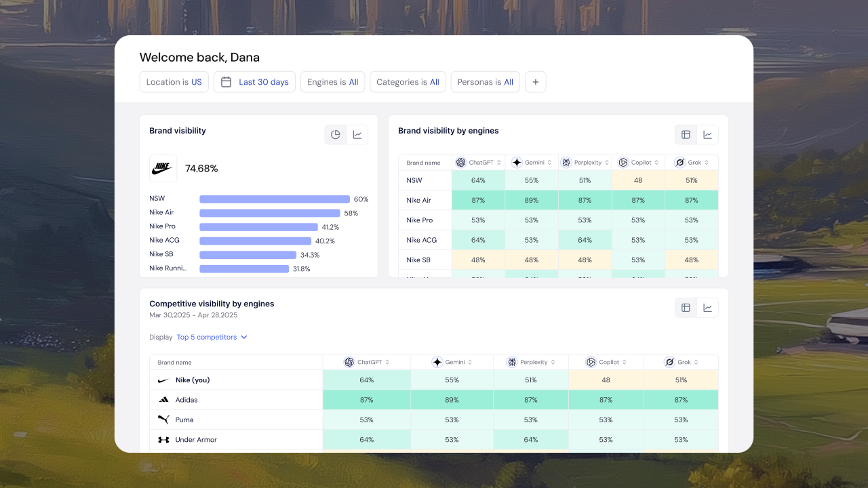Select the 'Under Armor' brand name cell
868x488 pixels.
click(x=236, y=440)
